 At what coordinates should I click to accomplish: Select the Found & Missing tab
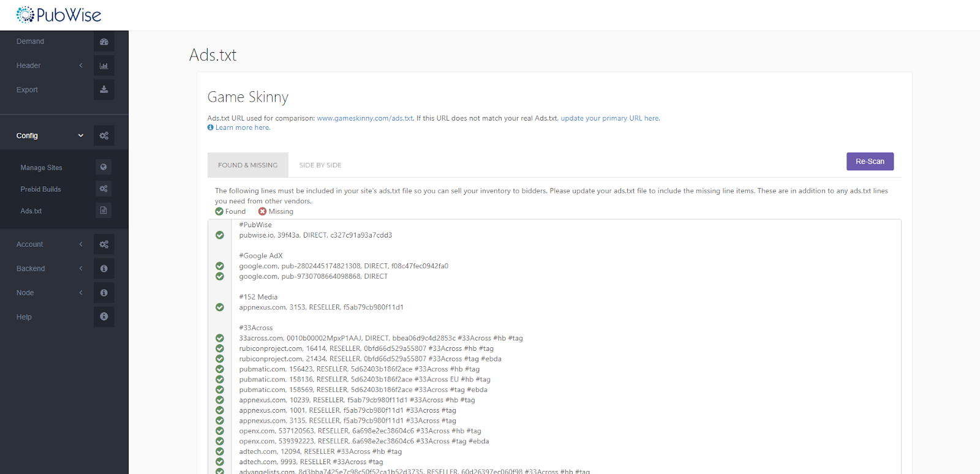(248, 165)
